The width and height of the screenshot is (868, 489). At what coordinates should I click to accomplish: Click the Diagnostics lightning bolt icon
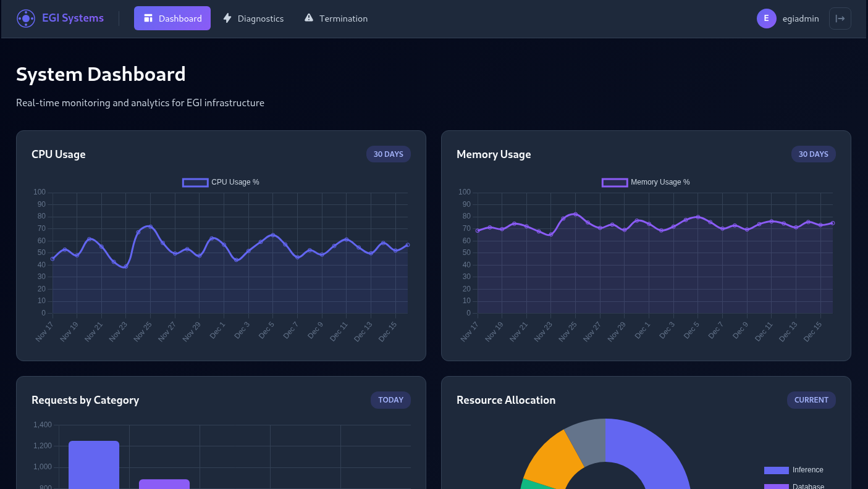click(227, 19)
